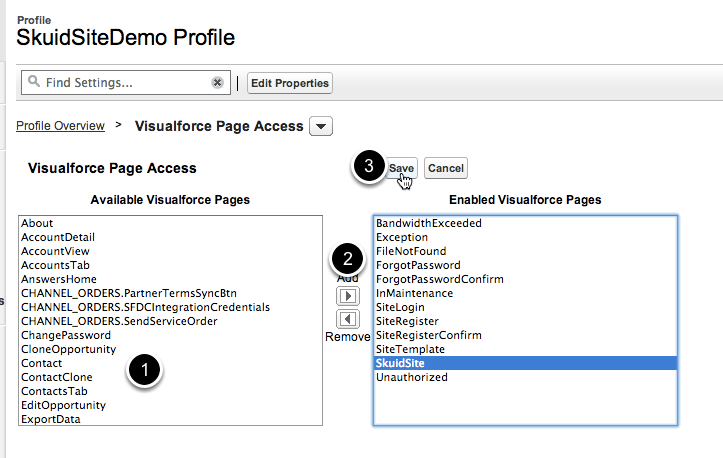Clear the Find Settings search box
This screenshot has height=458, width=723.
coord(217,83)
